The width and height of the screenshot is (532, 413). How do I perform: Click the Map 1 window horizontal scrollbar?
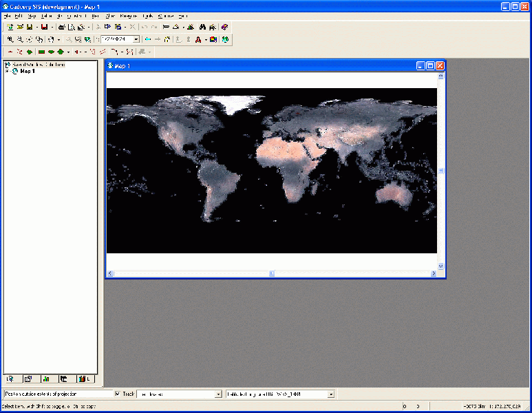click(x=272, y=274)
